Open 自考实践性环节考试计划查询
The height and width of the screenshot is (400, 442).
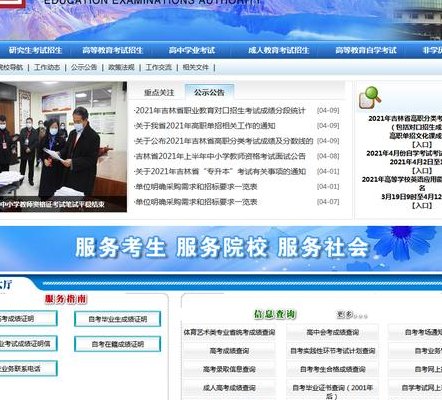(333, 351)
